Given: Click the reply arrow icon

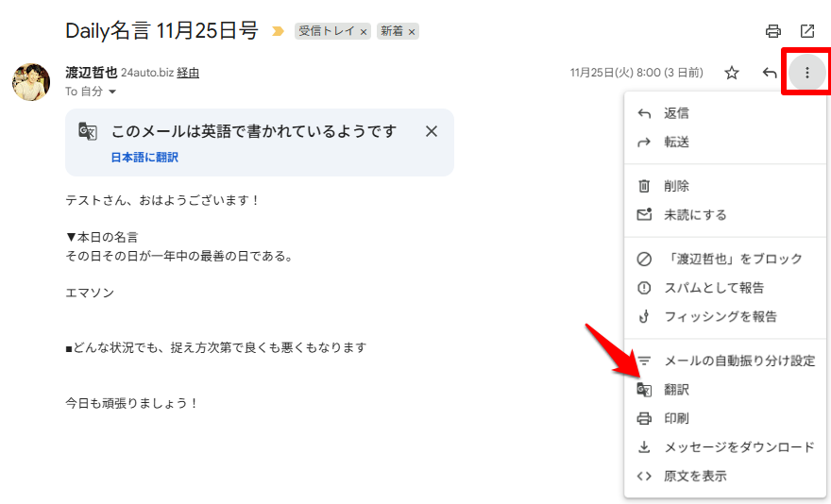Looking at the screenshot, I should click(770, 73).
